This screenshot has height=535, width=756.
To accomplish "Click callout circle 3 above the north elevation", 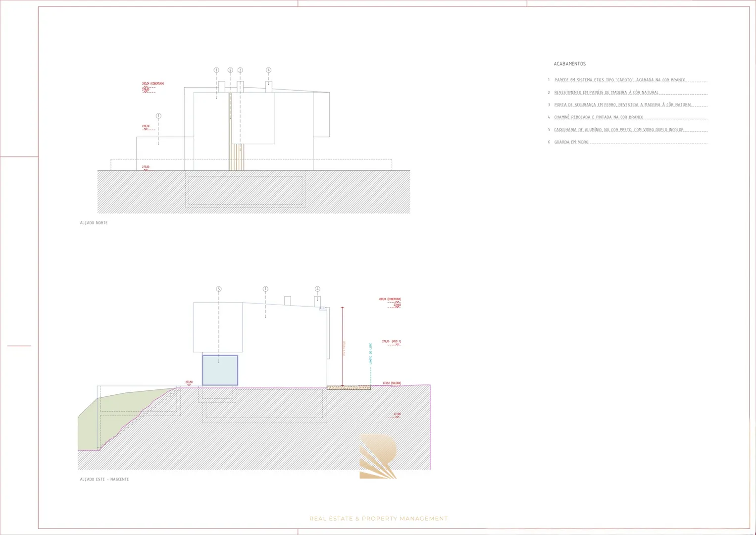I will [240, 70].
